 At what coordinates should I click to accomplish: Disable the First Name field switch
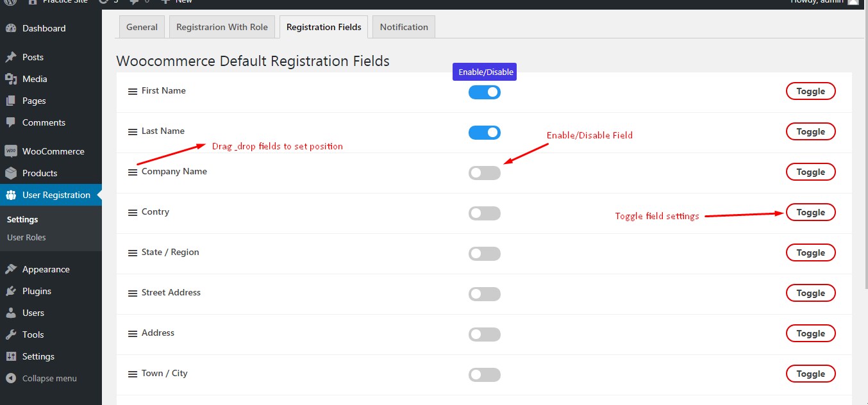484,92
